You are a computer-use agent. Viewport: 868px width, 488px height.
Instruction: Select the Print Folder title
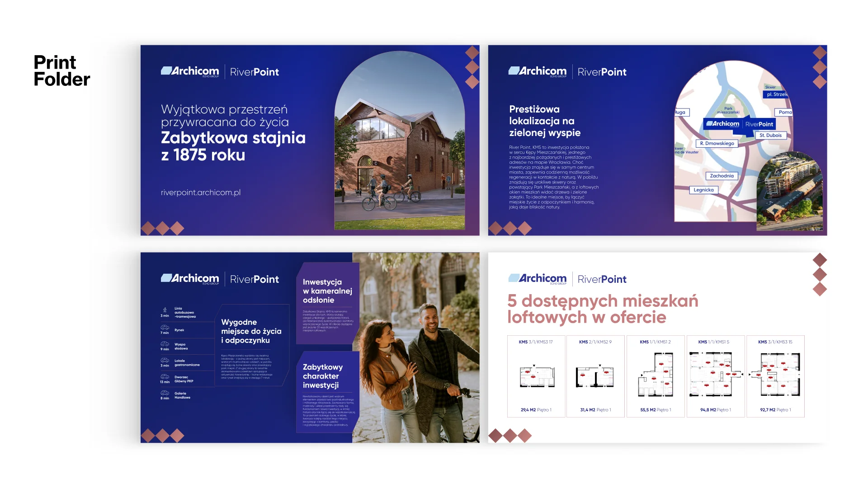point(62,71)
